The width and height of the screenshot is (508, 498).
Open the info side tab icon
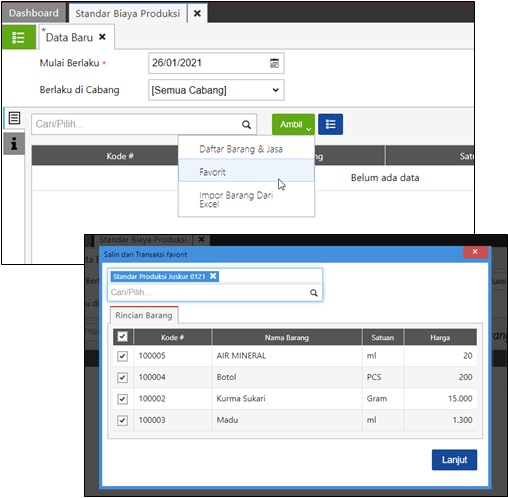point(14,144)
